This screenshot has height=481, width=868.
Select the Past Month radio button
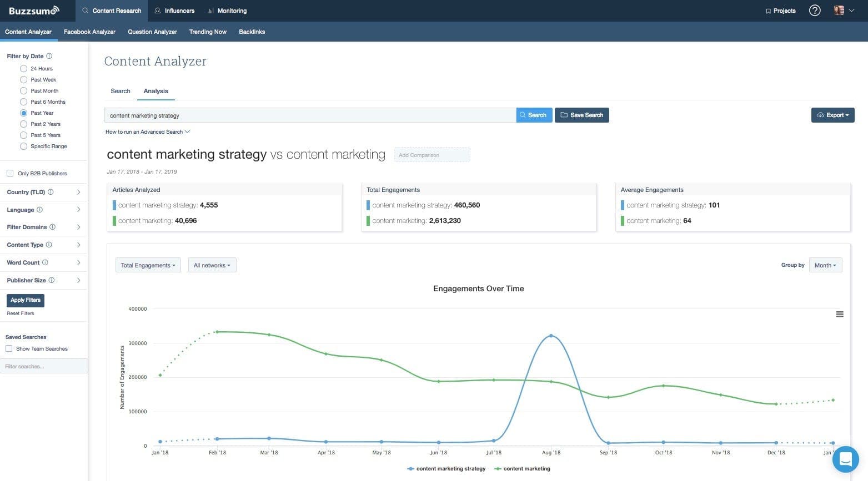point(24,90)
